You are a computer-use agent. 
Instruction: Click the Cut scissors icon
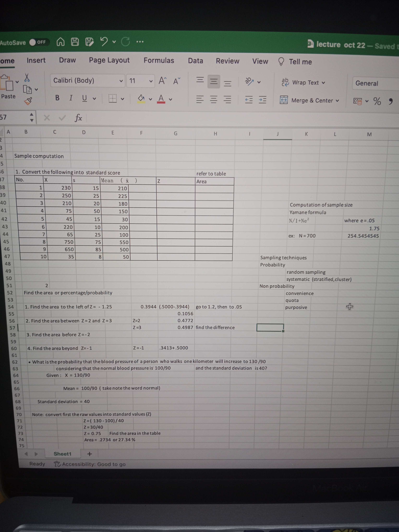pos(27,77)
